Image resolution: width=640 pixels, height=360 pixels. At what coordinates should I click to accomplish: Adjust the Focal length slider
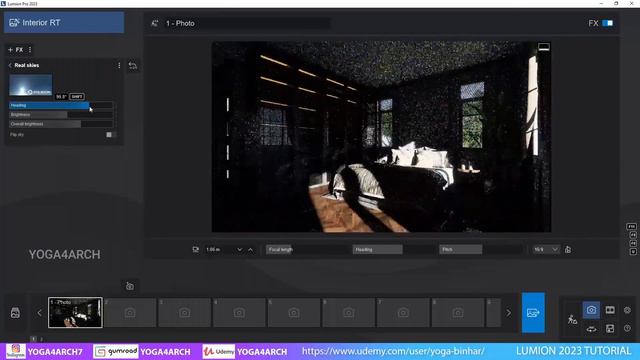coord(306,249)
